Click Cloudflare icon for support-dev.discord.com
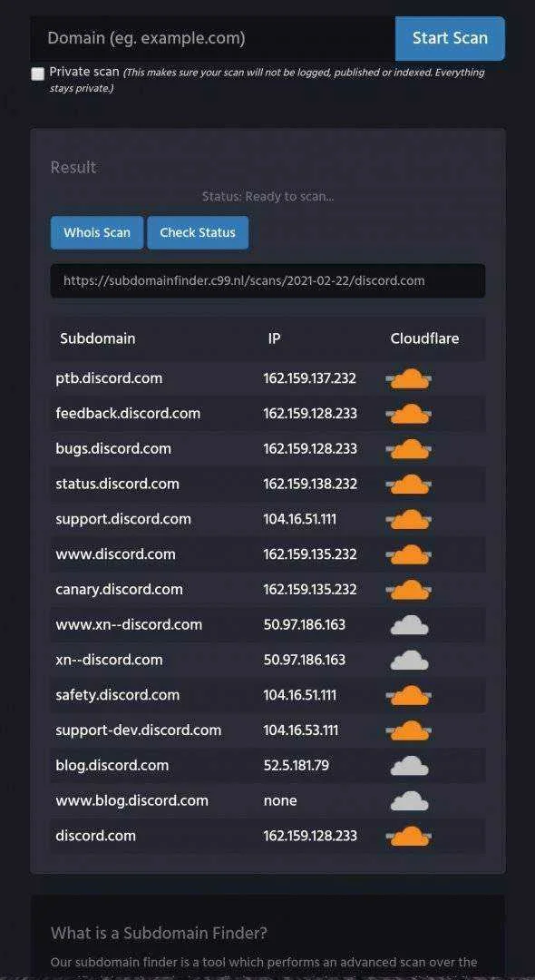 point(410,730)
